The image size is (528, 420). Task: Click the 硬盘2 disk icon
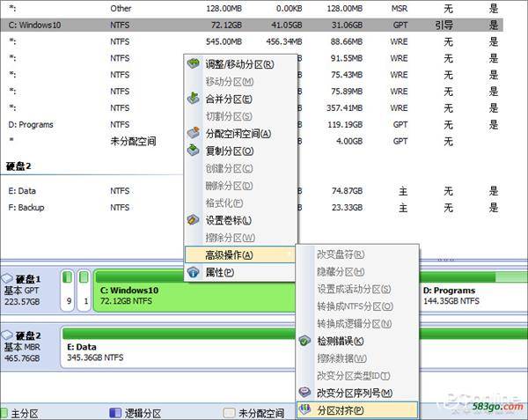7,335
